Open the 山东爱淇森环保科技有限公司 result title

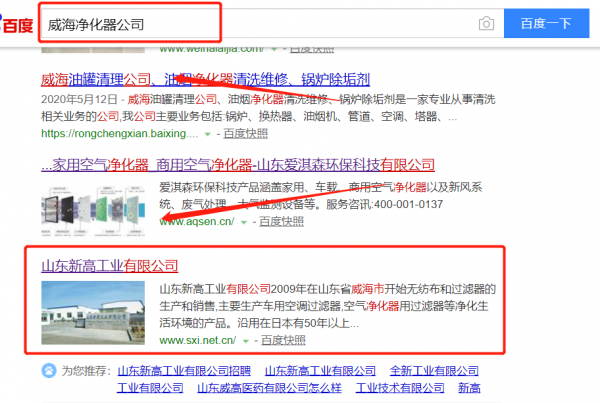point(238,164)
